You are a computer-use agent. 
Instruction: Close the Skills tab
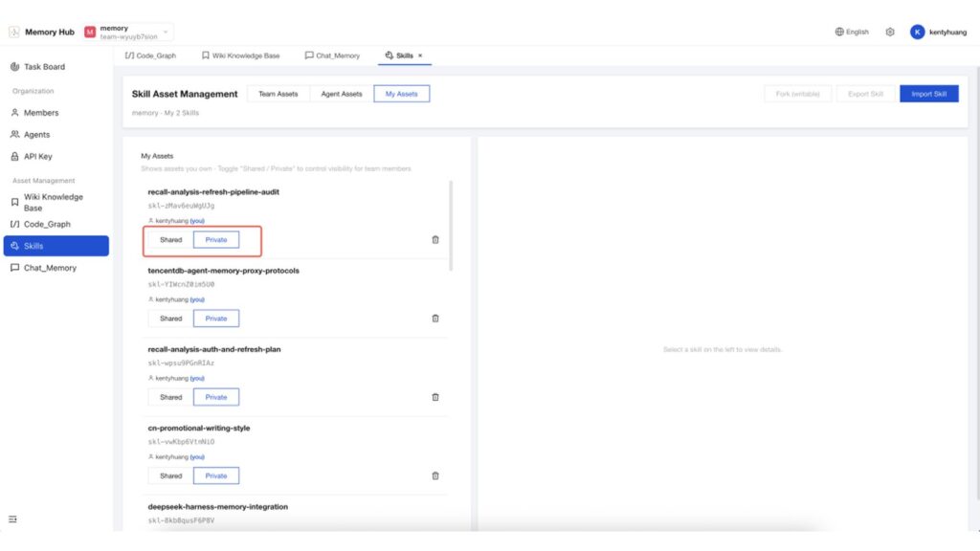pyautogui.click(x=420, y=55)
